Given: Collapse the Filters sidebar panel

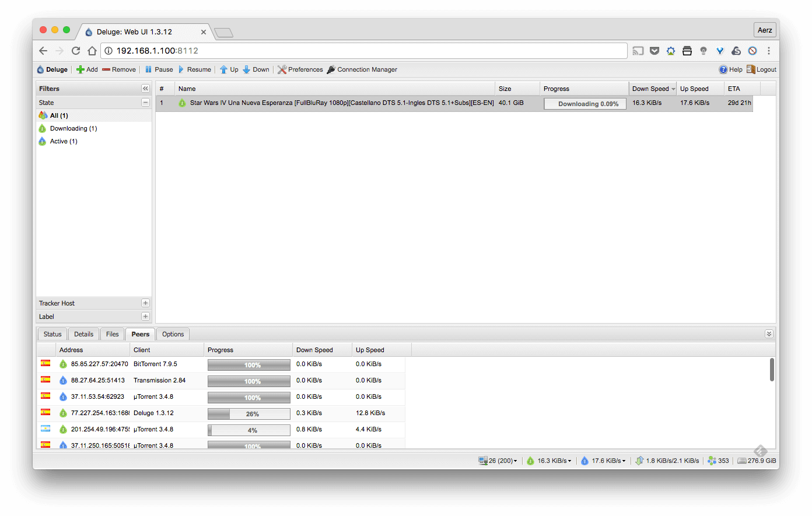Looking at the screenshot, I should (145, 89).
